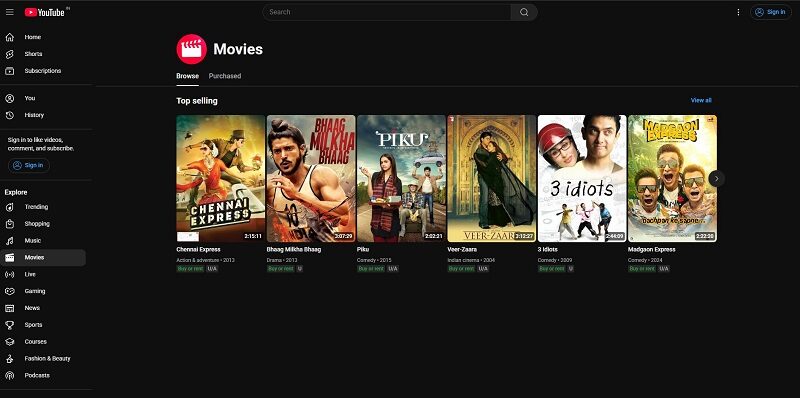
Task: Click the View all link
Action: click(701, 101)
